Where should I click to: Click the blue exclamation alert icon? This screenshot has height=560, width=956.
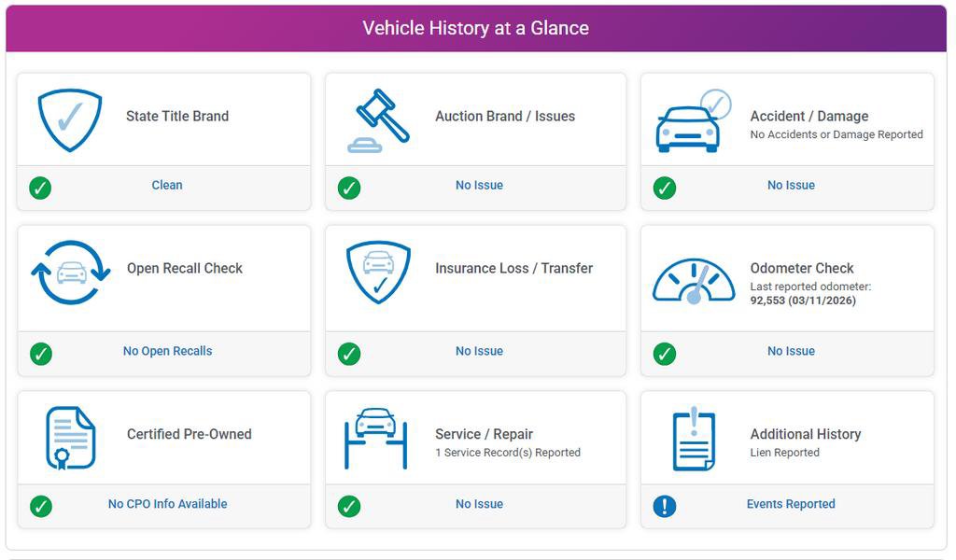coord(665,506)
